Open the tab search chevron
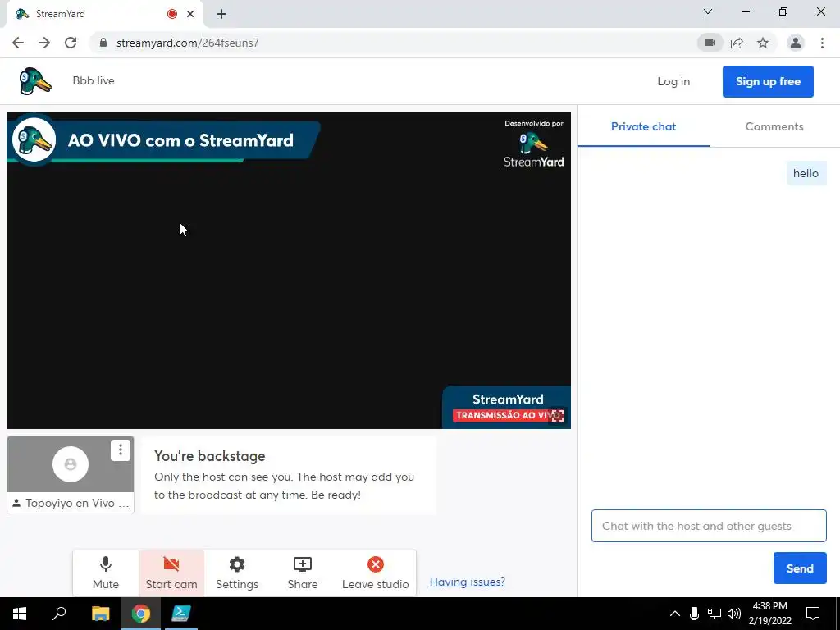This screenshot has width=840, height=630. click(x=708, y=11)
